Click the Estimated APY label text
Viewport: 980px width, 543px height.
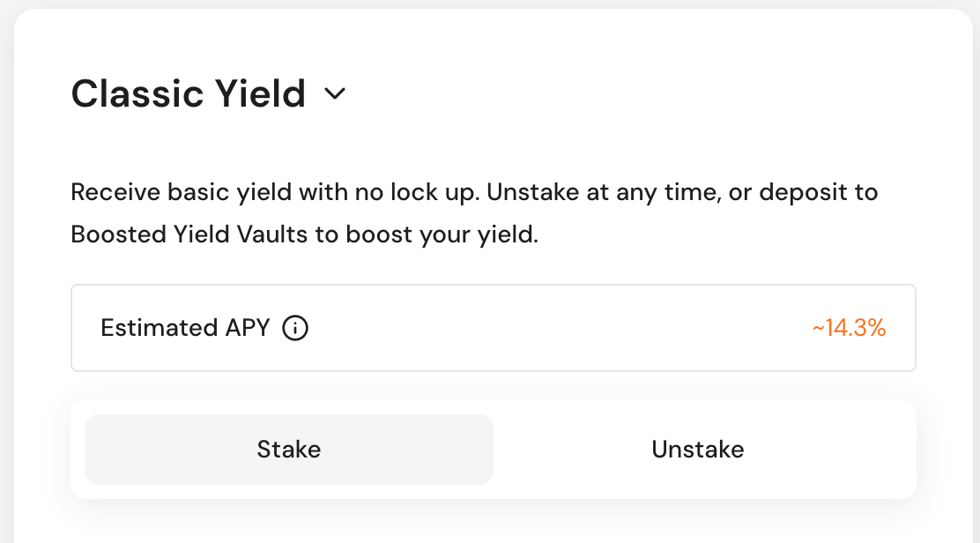[185, 329]
